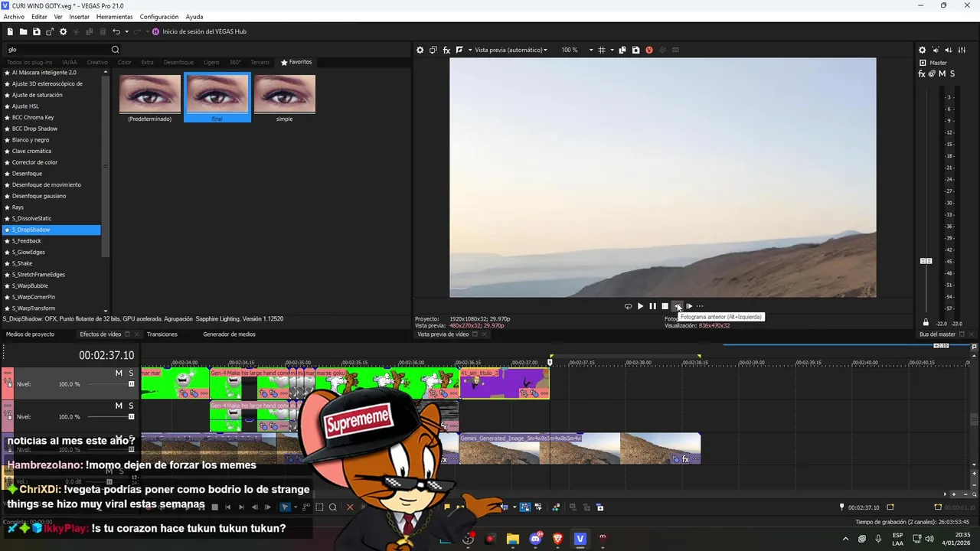Open video output FX in preview toolbar
The image size is (980, 551).
point(446,50)
